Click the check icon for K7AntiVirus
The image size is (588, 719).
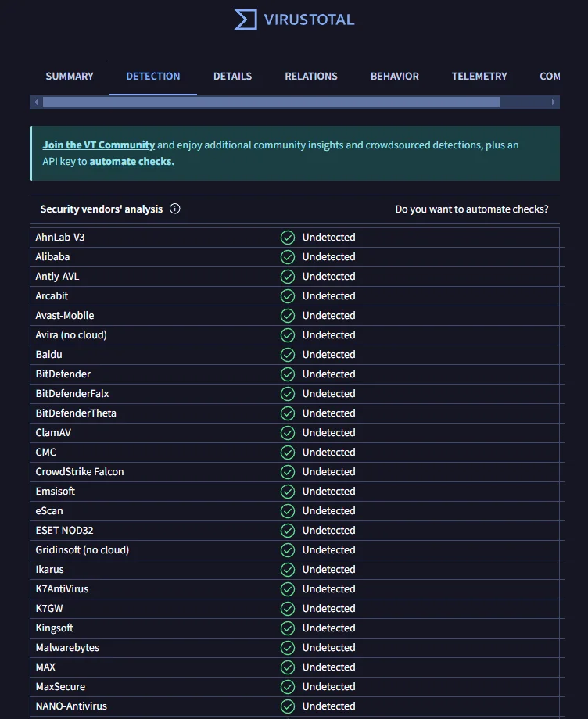coord(288,589)
